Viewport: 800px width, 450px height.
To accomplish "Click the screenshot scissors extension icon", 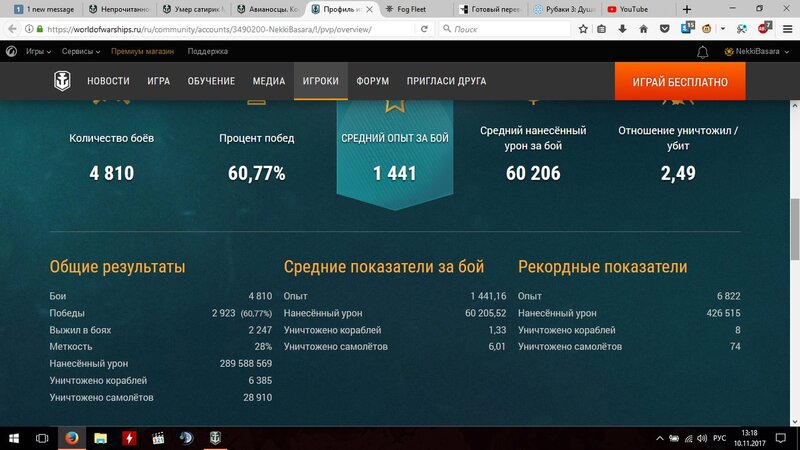I will click(742, 29).
